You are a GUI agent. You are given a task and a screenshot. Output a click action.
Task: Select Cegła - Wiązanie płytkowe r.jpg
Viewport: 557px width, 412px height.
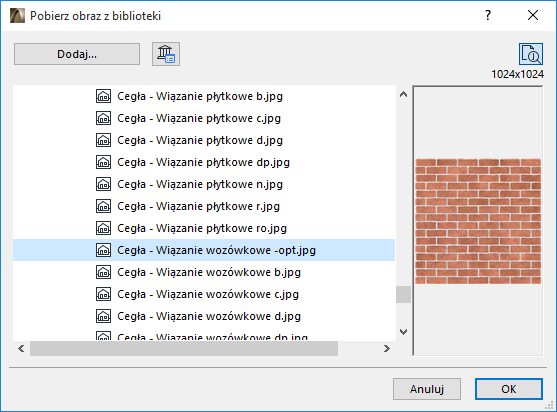coord(199,206)
